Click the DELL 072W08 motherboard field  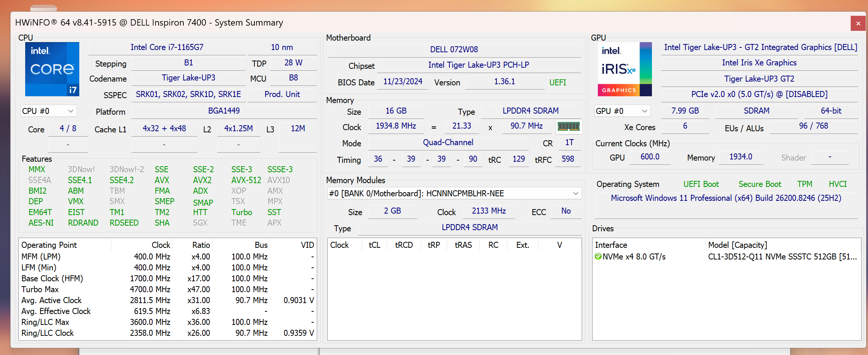(454, 50)
